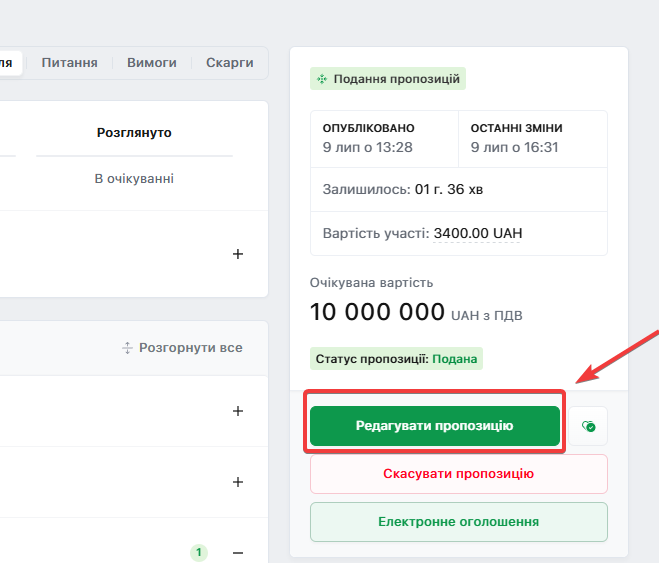Expand the section under В очікуванні
This screenshot has height=563, width=659.
(238, 254)
